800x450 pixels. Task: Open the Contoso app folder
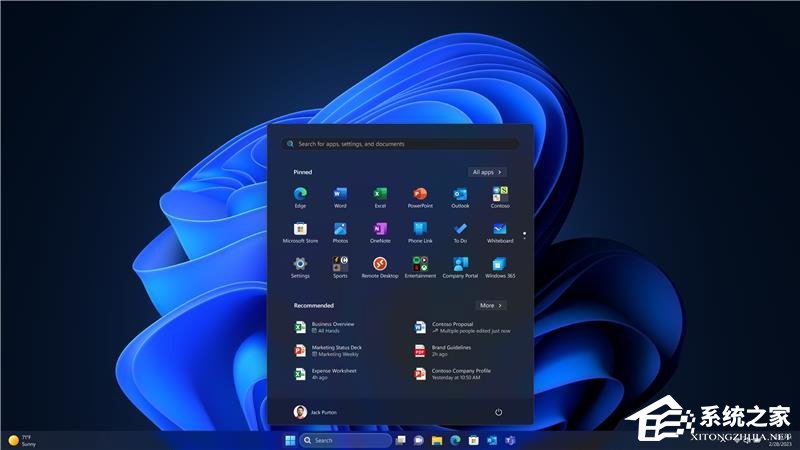pyautogui.click(x=500, y=197)
